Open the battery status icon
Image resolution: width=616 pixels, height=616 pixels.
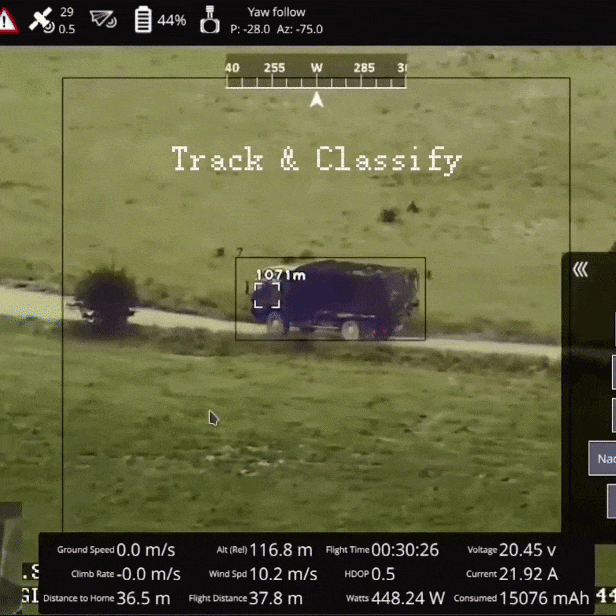[143, 19]
